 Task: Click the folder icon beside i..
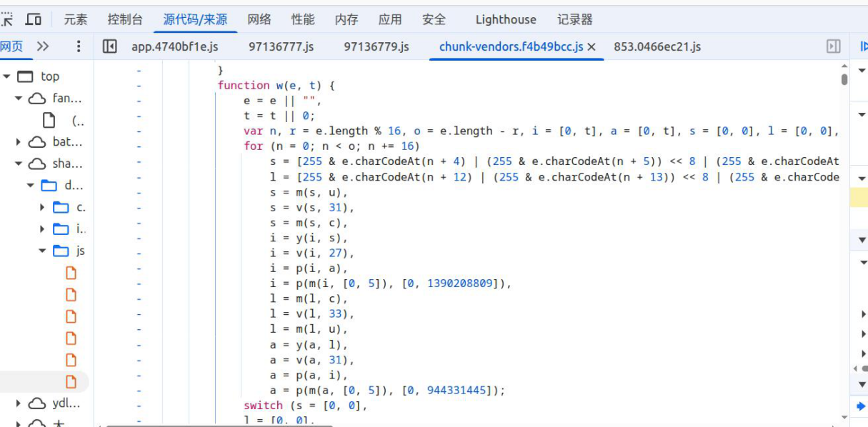coord(61,229)
